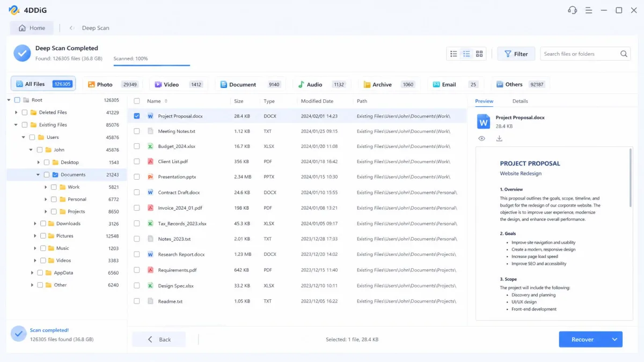Screen dimensions: 644x362
Task: Switch to list view icon
Action: point(453,54)
